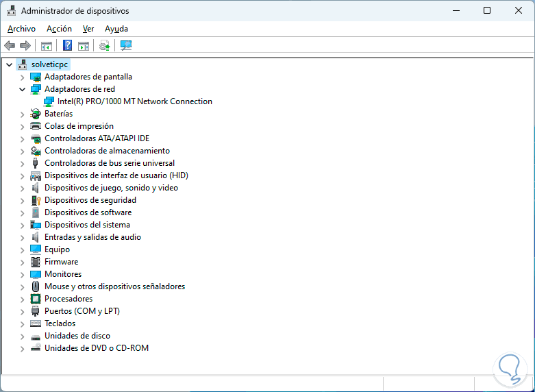Click the Unidades de DVD o CD-ROM icon
This screenshot has width=535, height=392.
[x=36, y=348]
